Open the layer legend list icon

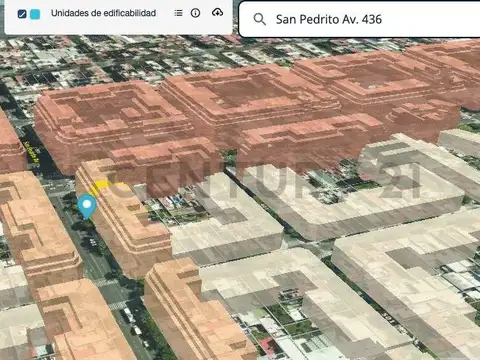[178, 13]
